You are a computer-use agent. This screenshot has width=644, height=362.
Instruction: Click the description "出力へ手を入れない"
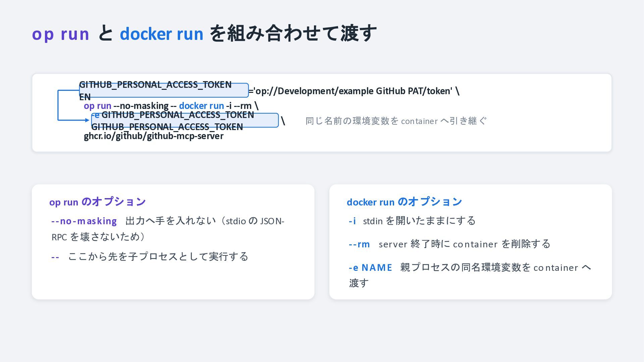click(171, 221)
